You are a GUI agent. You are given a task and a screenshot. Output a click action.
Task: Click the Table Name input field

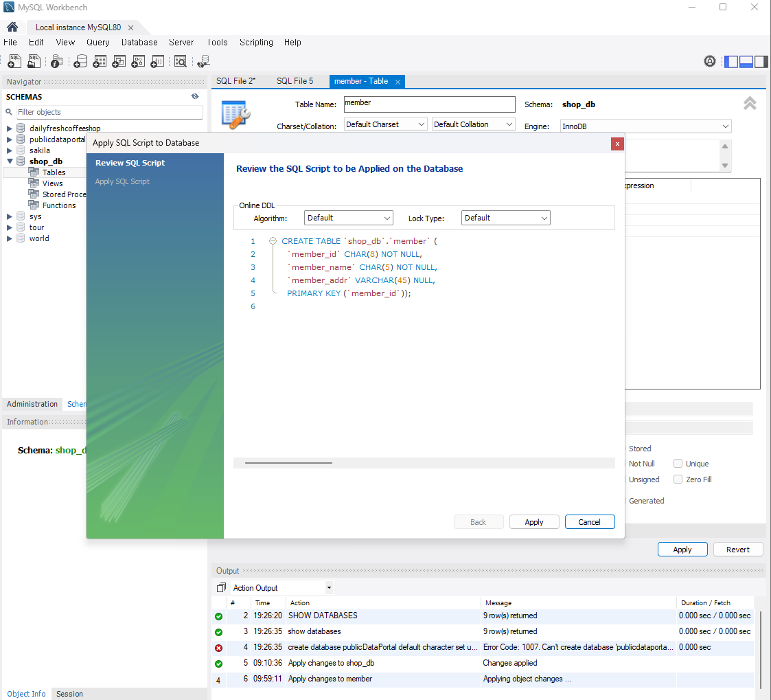tap(429, 104)
